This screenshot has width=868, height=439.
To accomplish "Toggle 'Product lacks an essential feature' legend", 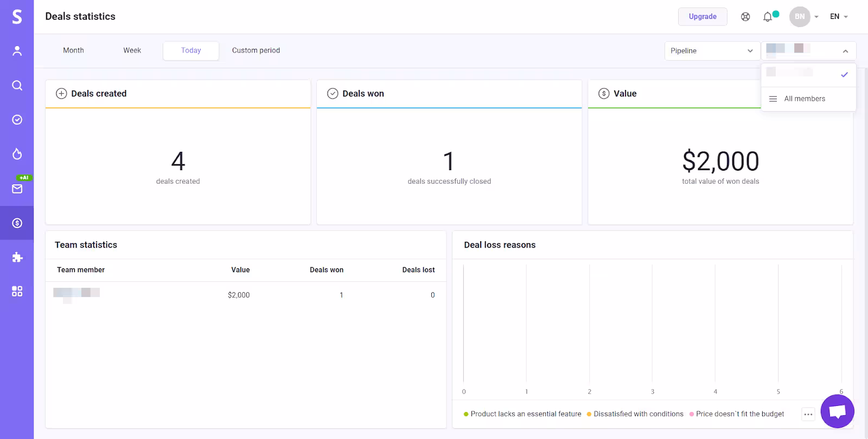I will coord(522,414).
